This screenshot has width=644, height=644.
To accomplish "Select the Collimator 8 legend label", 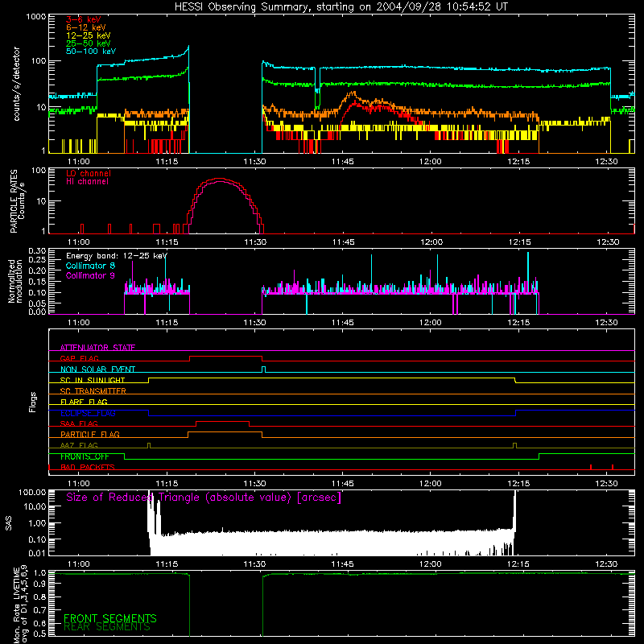I will [x=90, y=266].
